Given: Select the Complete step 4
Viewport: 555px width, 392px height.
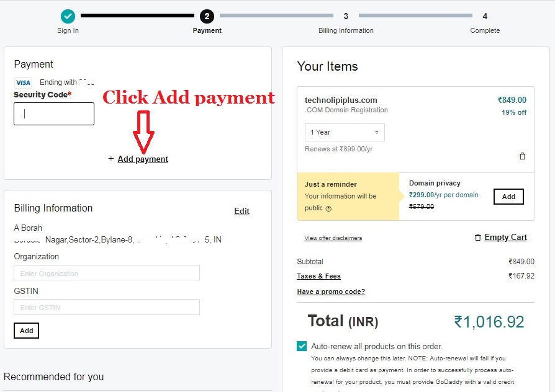Looking at the screenshot, I should pos(485,16).
